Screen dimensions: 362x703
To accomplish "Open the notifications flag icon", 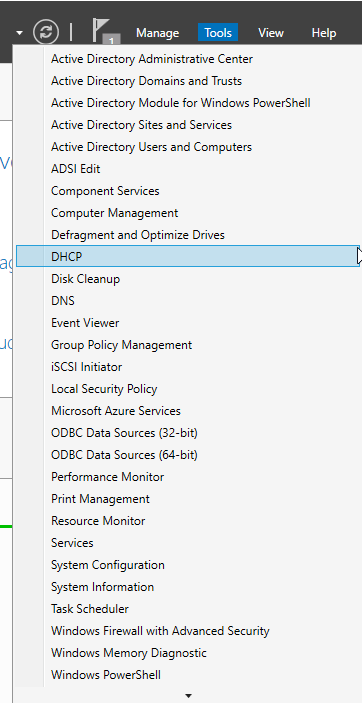I will coord(105,31).
